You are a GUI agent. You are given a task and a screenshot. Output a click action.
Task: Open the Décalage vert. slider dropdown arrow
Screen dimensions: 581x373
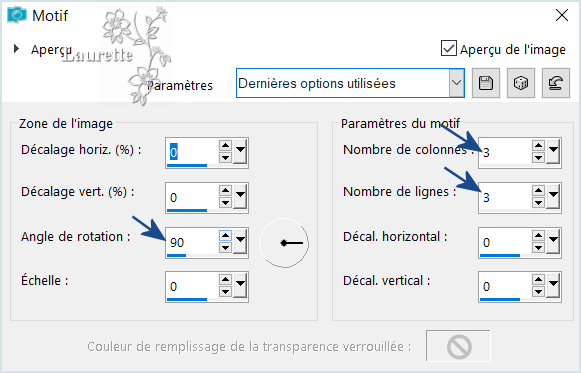click(x=240, y=196)
